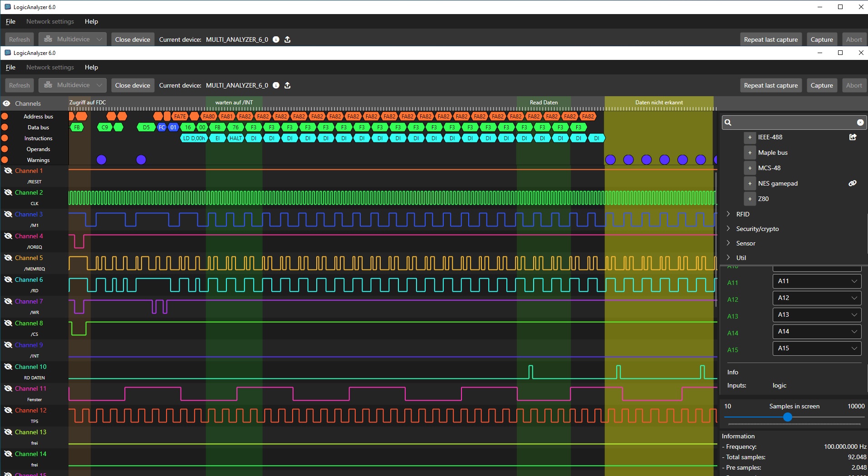
Task: Open the A13 input dropdown
Action: 816,315
